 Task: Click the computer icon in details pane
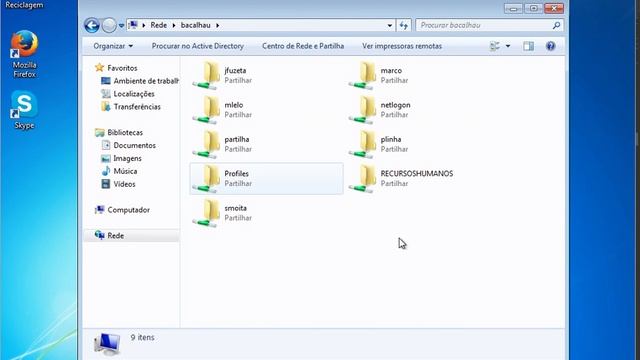[107, 344]
